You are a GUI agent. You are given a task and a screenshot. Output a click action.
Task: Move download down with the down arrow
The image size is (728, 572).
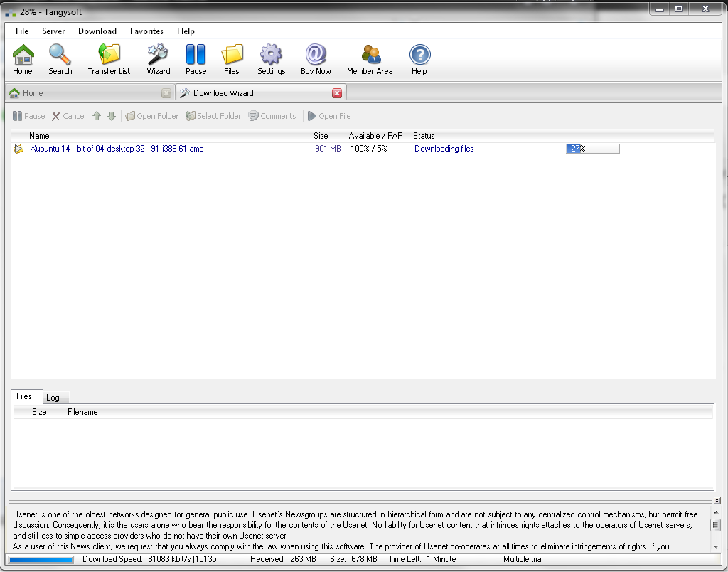[x=112, y=116]
